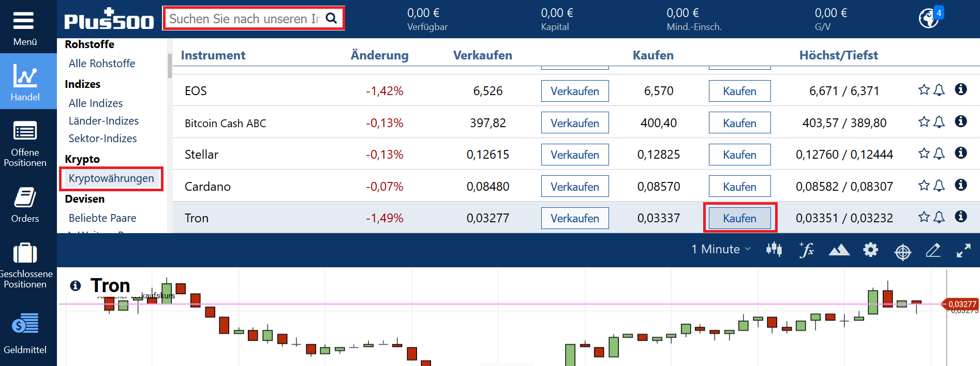Image resolution: width=980 pixels, height=366 pixels.
Task: Open the 1 Minute timeframe dropdown
Action: (x=721, y=249)
